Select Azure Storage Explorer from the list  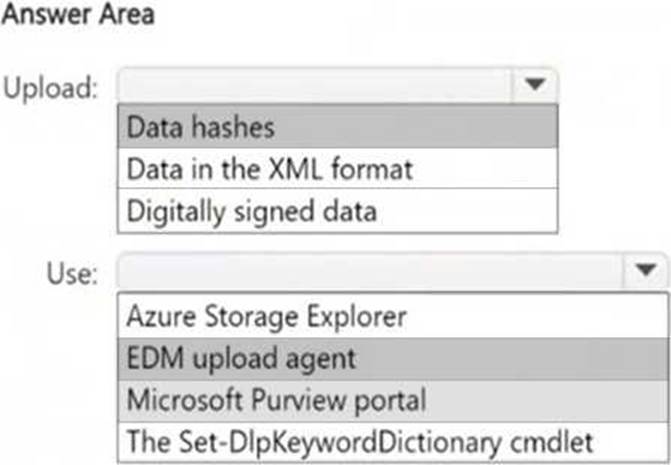coord(393,317)
